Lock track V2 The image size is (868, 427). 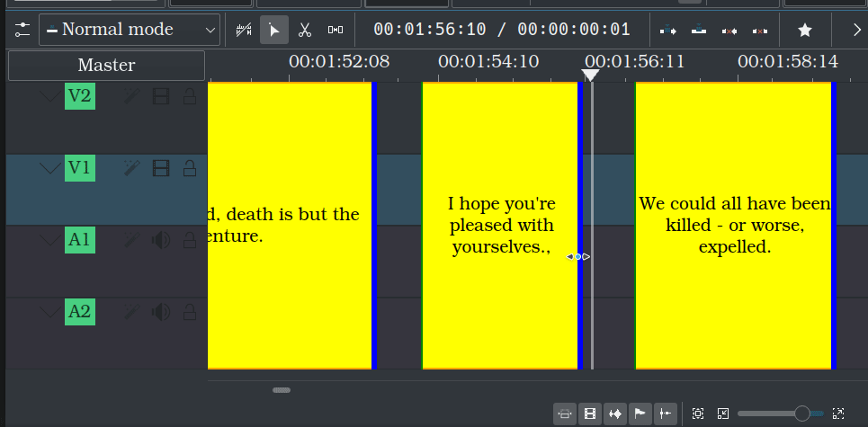[189, 96]
